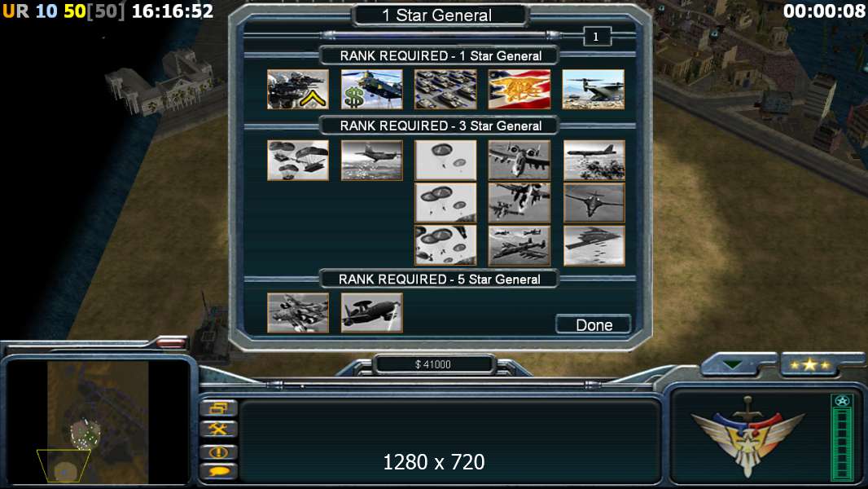Select the supply Chinook dollar sign icon

click(371, 89)
